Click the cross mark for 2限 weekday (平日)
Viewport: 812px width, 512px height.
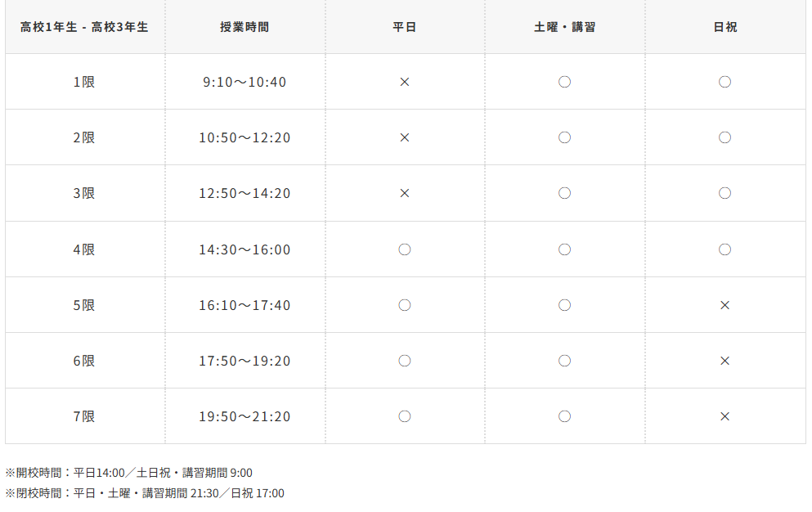tap(404, 137)
